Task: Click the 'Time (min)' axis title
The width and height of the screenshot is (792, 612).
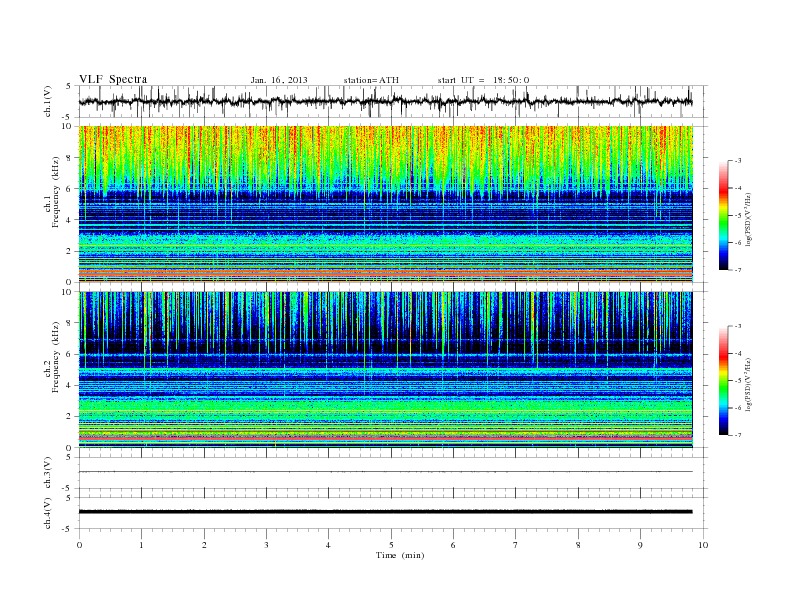Action: [400, 555]
